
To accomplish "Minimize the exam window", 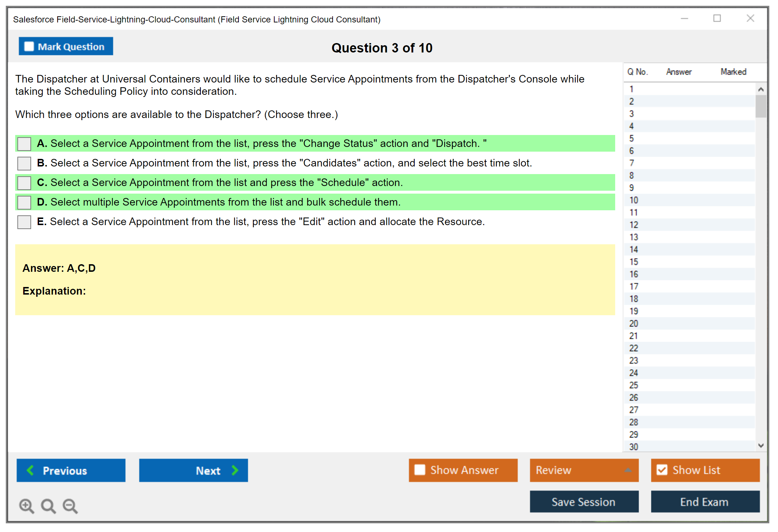I will pos(684,18).
